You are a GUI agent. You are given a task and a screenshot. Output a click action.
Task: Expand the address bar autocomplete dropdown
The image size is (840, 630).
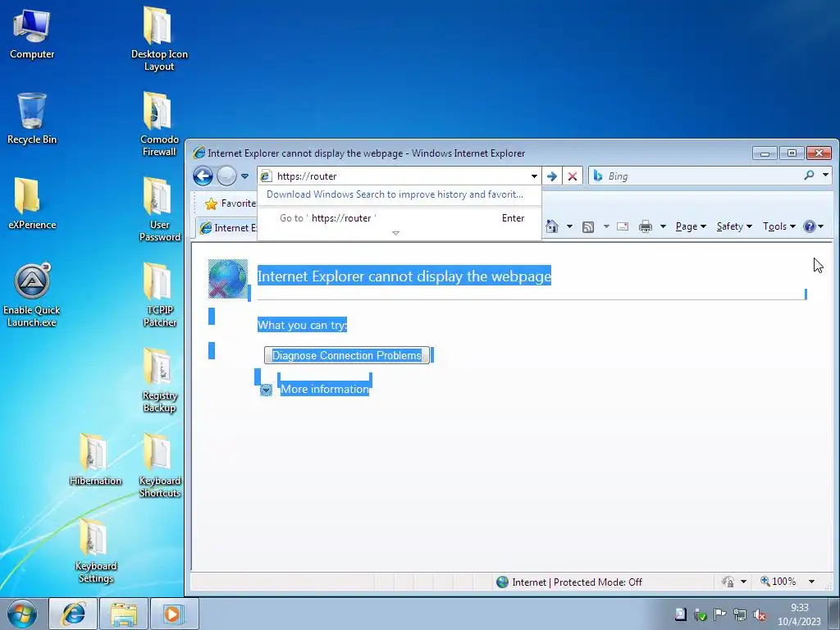(x=534, y=176)
